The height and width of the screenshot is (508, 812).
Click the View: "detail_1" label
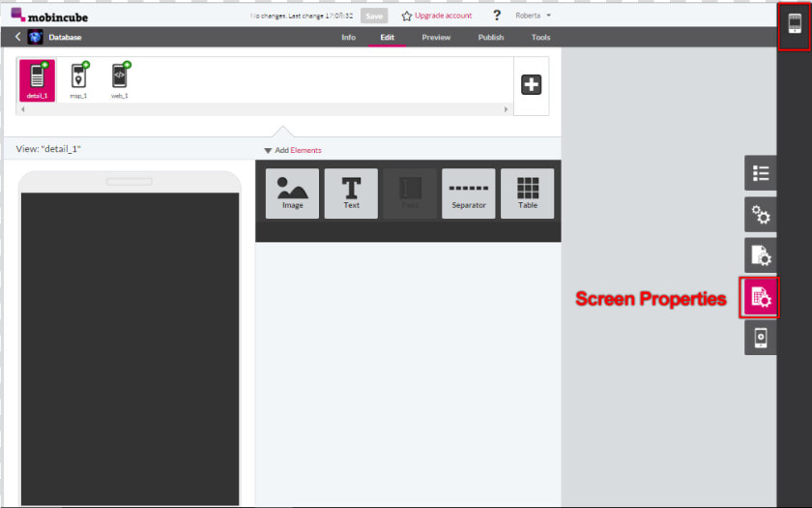click(x=48, y=149)
